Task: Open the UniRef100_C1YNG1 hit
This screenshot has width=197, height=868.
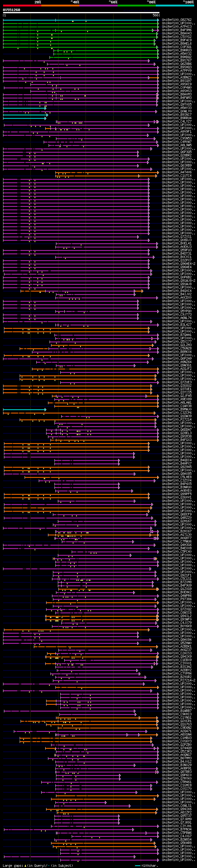Action: tap(177, 718)
